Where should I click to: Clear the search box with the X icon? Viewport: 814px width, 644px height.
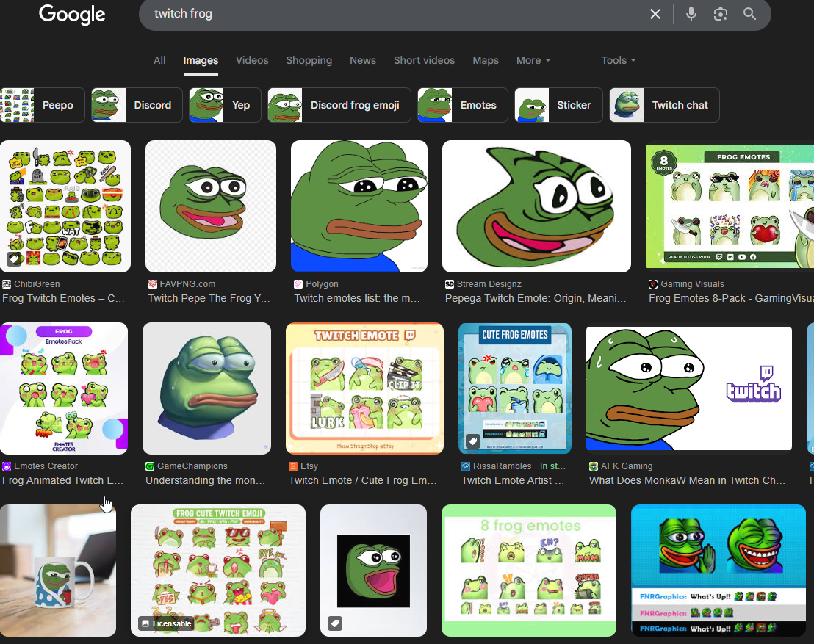click(655, 14)
